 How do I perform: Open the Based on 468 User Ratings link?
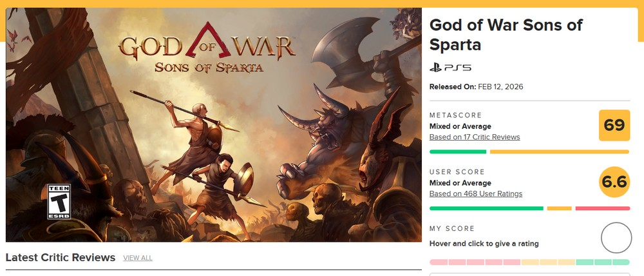(x=476, y=194)
